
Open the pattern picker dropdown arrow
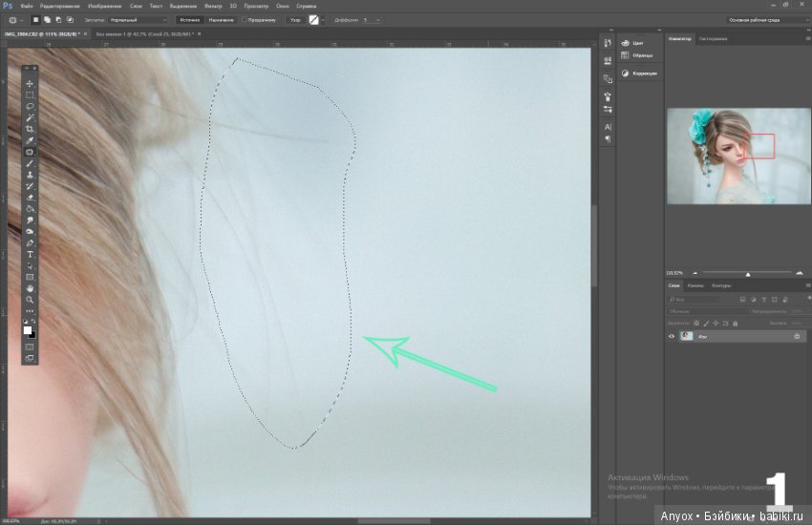pos(323,20)
